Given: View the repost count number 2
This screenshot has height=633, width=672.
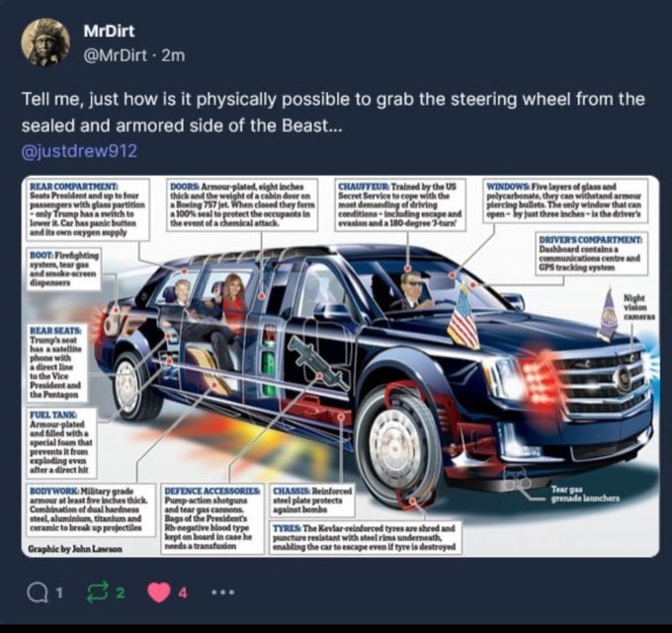Looking at the screenshot, I should (x=121, y=593).
